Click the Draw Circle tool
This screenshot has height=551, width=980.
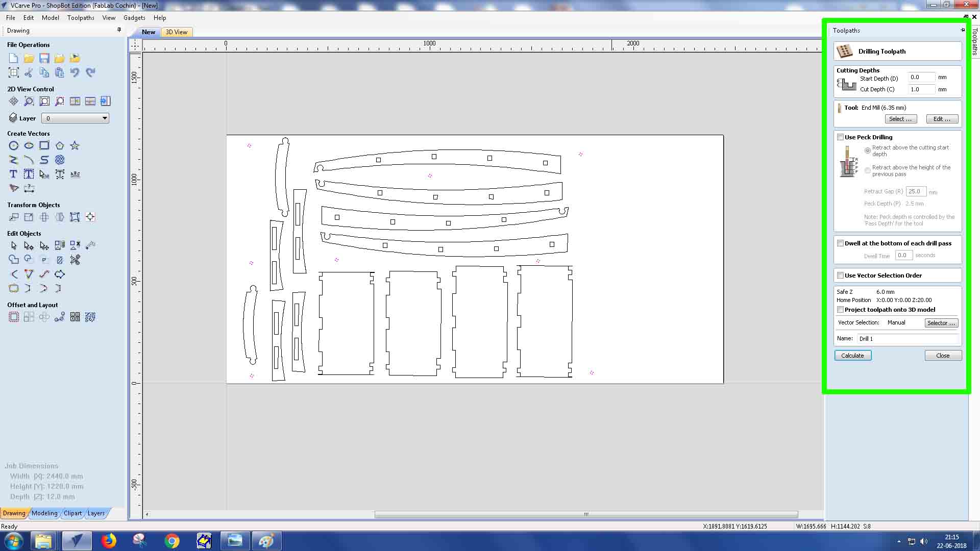click(14, 146)
